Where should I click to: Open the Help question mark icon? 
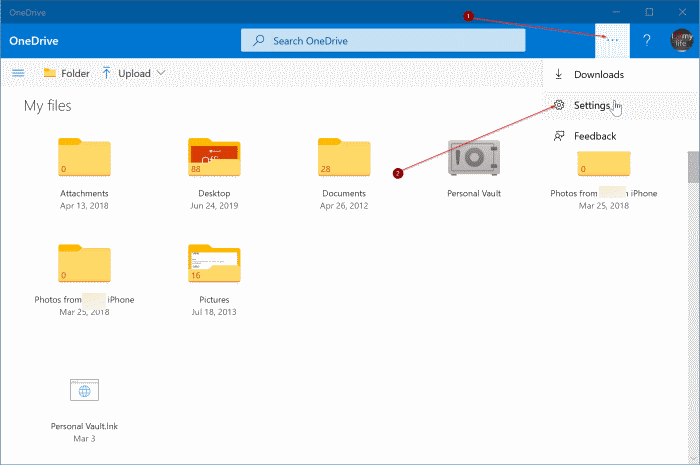[x=647, y=41]
